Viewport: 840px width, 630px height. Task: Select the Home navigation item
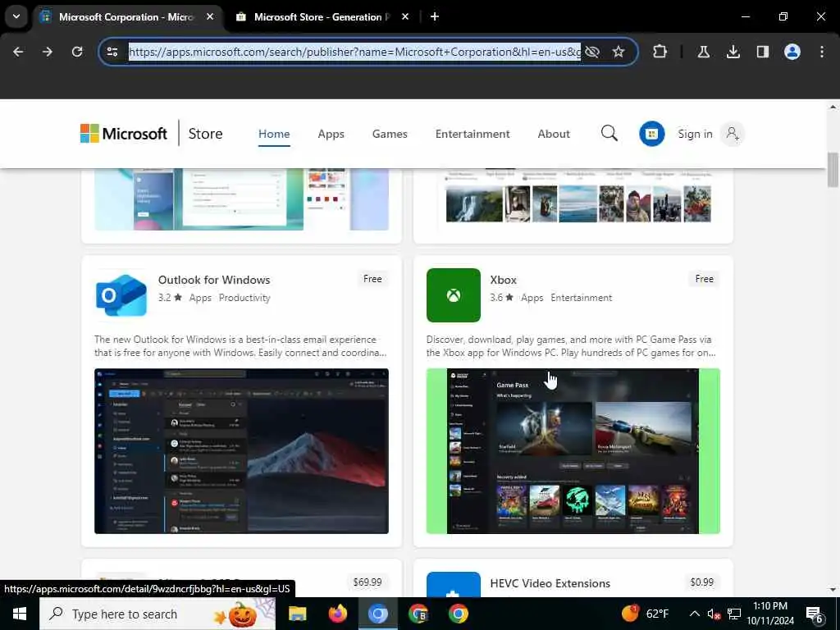pos(274,134)
